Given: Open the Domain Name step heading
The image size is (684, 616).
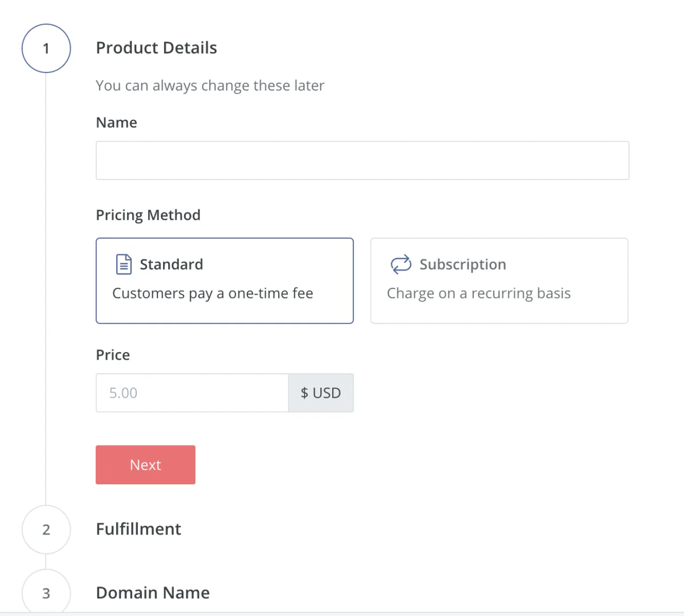Looking at the screenshot, I should [153, 593].
